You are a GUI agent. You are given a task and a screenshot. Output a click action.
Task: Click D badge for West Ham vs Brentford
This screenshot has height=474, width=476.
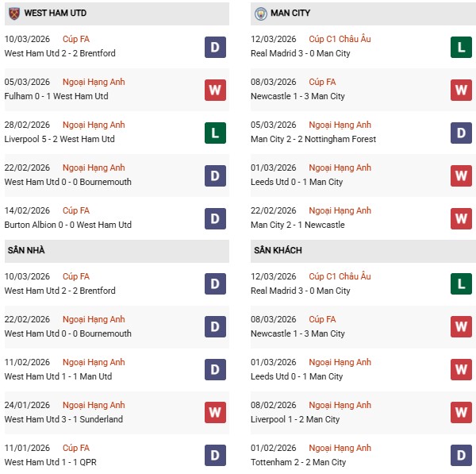(214, 47)
